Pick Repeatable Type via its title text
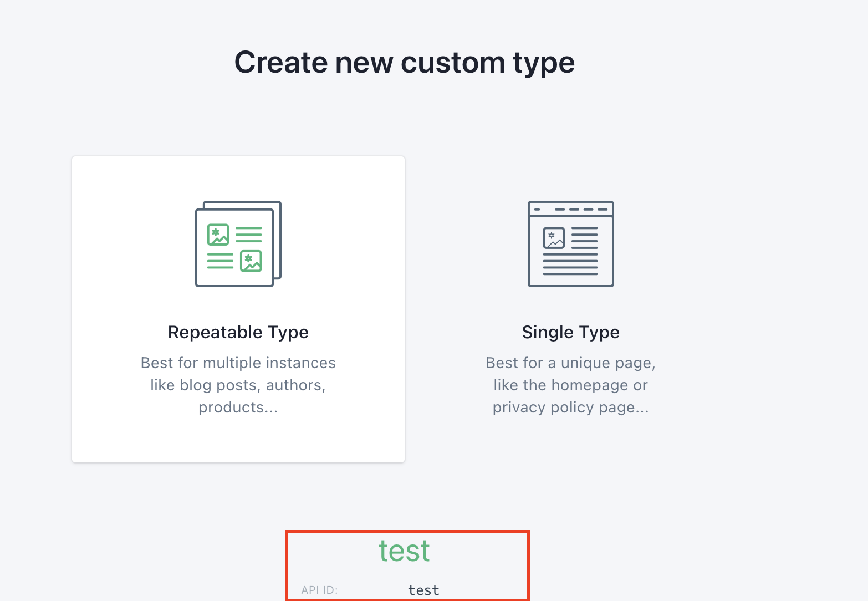The width and height of the screenshot is (868, 601). click(238, 332)
